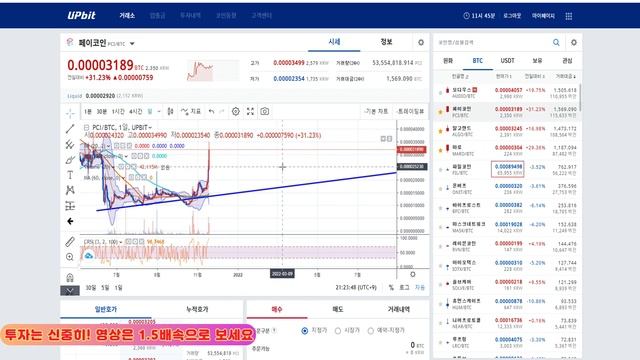Screen dimensions: 640x360
Task: Open the 지표 indicators button
Action: [191, 111]
